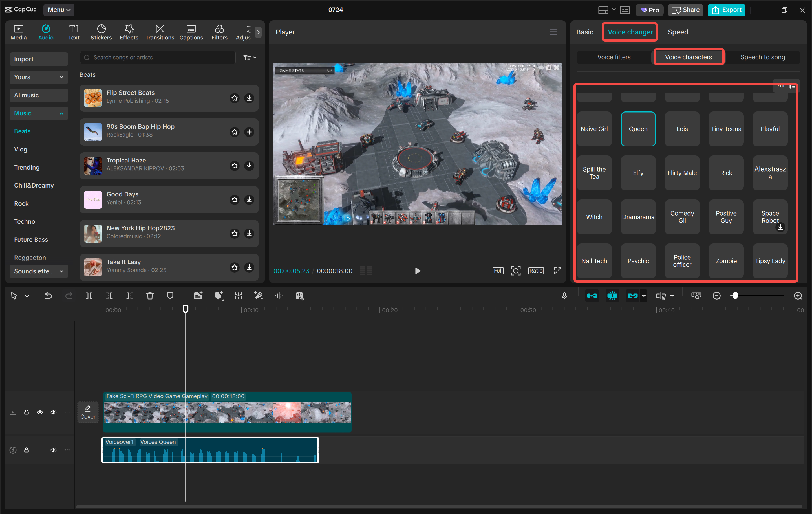Hide the video track with the eye toggle
812x514 pixels.
[x=40, y=412]
